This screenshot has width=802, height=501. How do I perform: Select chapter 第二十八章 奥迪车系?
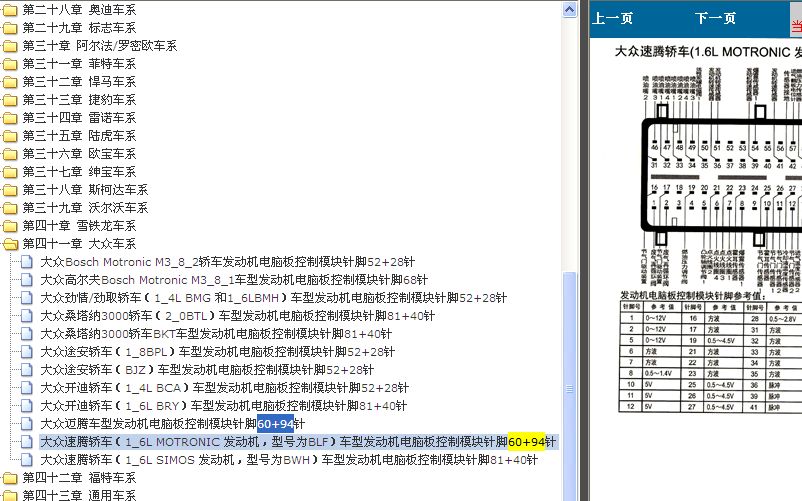(x=79, y=10)
